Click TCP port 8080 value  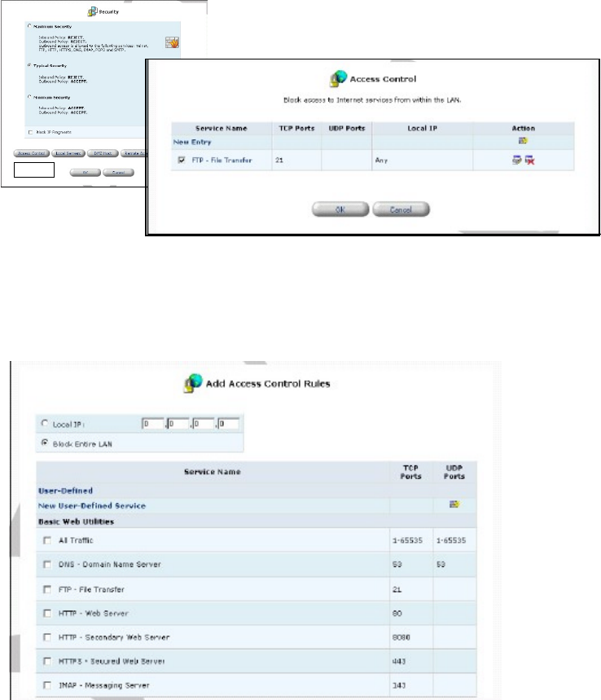401,637
